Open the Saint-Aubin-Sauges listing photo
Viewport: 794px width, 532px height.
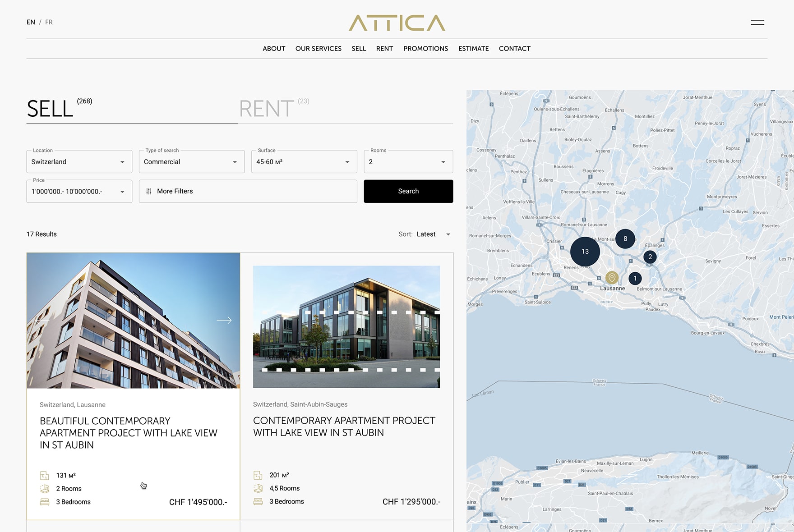(346, 326)
